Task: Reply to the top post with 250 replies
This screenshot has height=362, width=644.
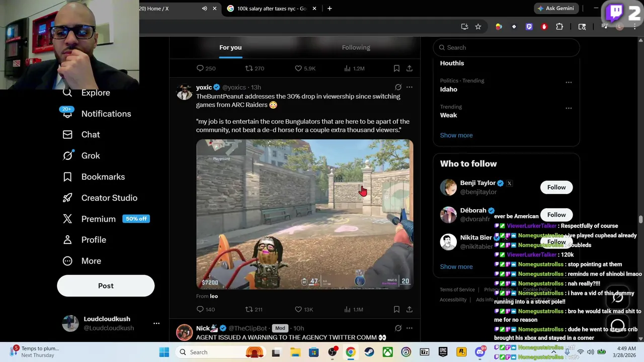Action: tap(206, 68)
